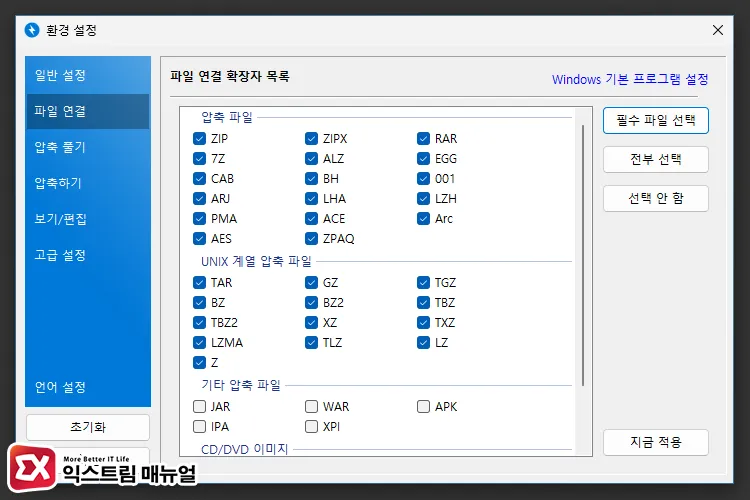Toggle the GZ checkbox
The height and width of the screenshot is (500, 750).
311,283
